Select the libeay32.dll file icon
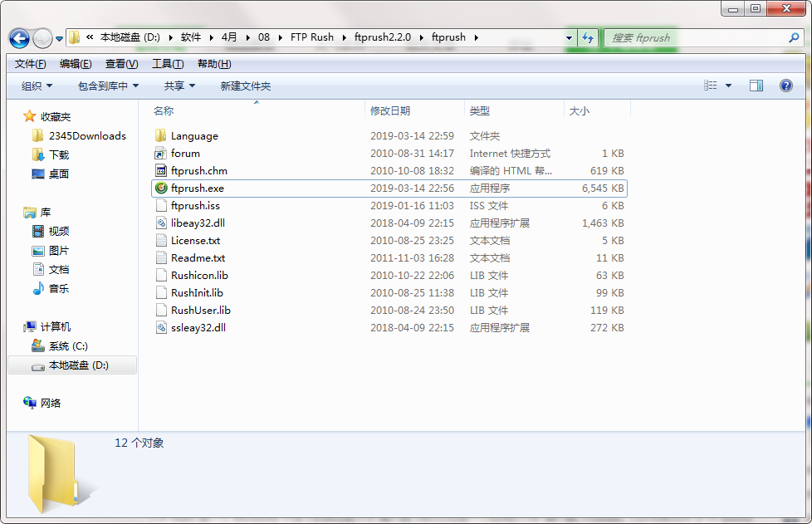 point(161,223)
